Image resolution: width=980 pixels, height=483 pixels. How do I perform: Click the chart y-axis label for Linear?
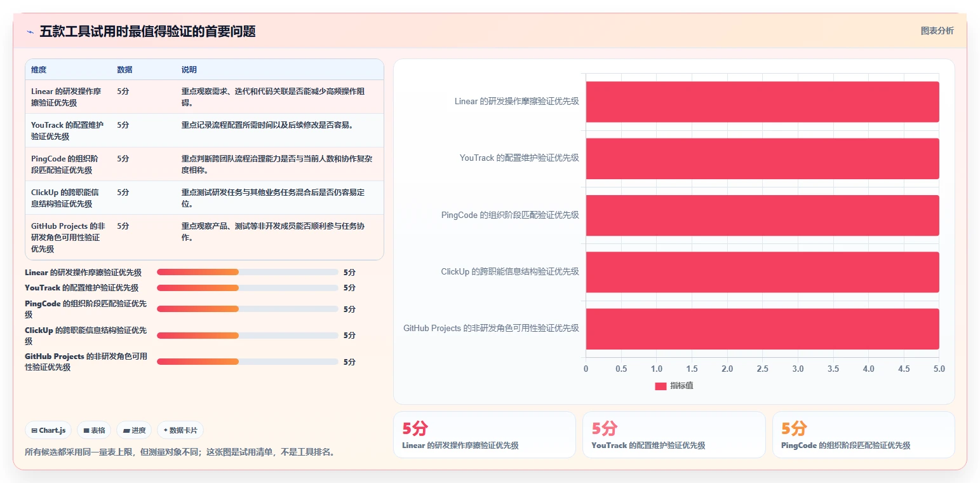[x=516, y=101]
